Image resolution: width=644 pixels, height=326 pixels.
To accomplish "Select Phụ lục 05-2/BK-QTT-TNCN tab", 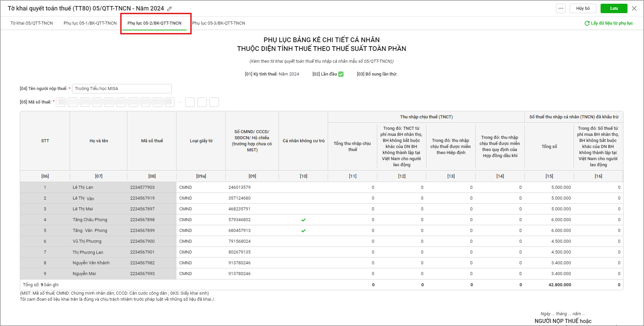I will click(x=154, y=23).
